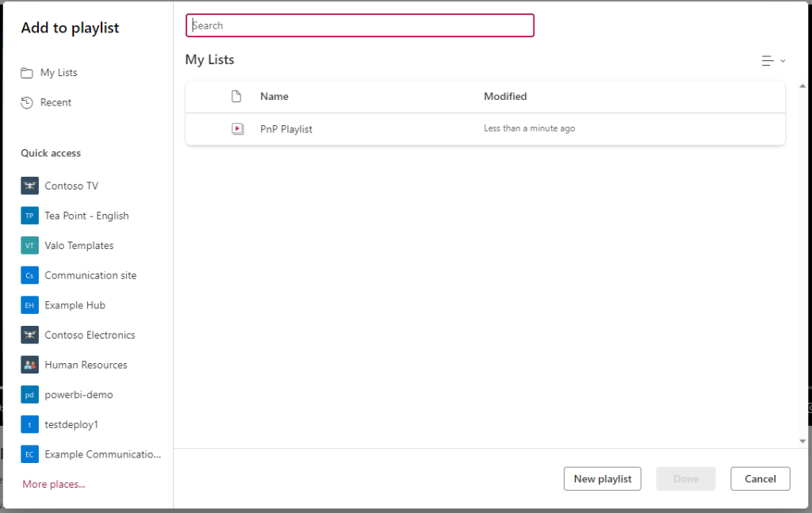Click the Less than a minute ago cell
Screen dimensions: 812x513
(x=529, y=128)
